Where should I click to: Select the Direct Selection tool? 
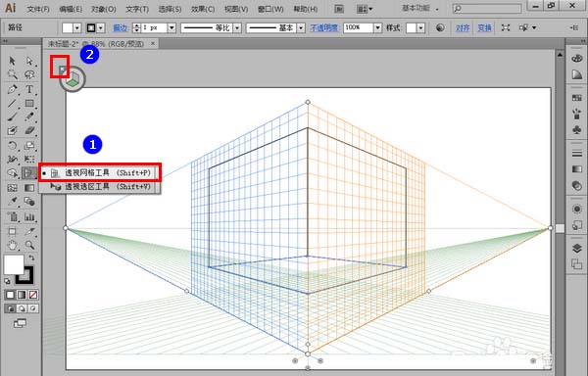coord(29,61)
